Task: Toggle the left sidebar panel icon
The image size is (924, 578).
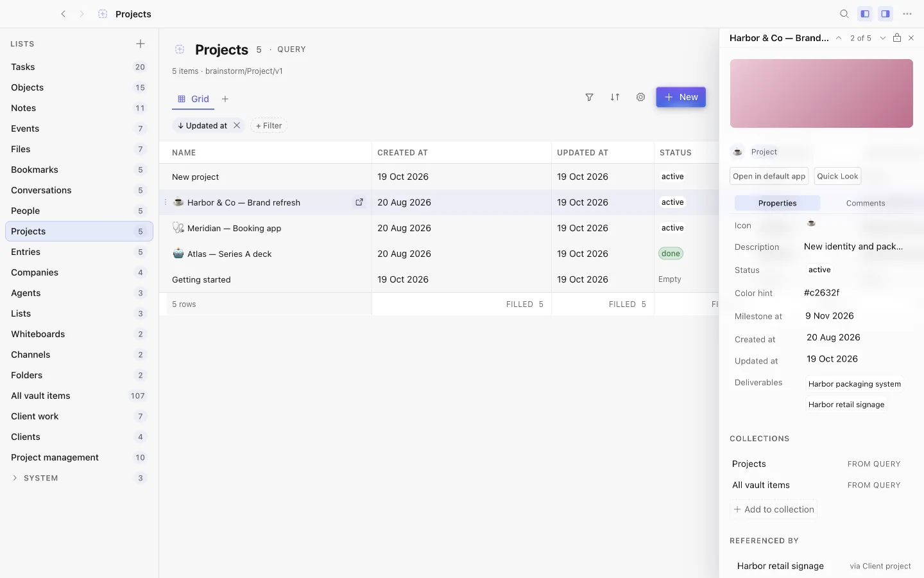Action: click(865, 13)
